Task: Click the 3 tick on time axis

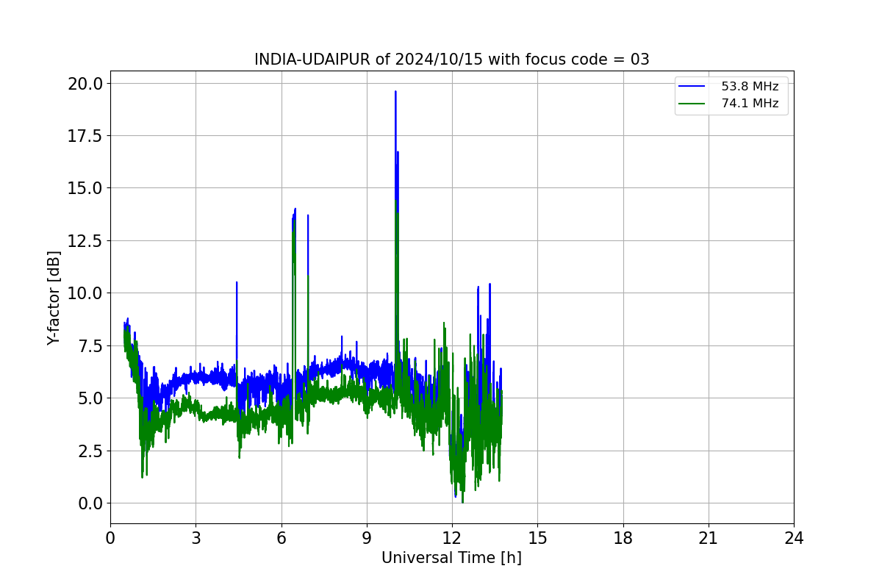Action: pos(196,538)
